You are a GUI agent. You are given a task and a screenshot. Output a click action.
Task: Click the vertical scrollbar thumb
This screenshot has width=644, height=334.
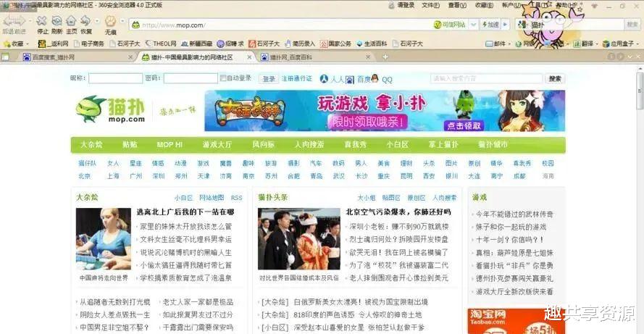point(640,91)
